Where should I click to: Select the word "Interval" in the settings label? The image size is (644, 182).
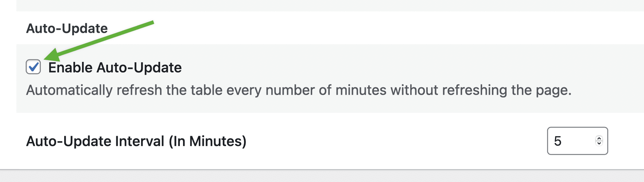click(140, 141)
